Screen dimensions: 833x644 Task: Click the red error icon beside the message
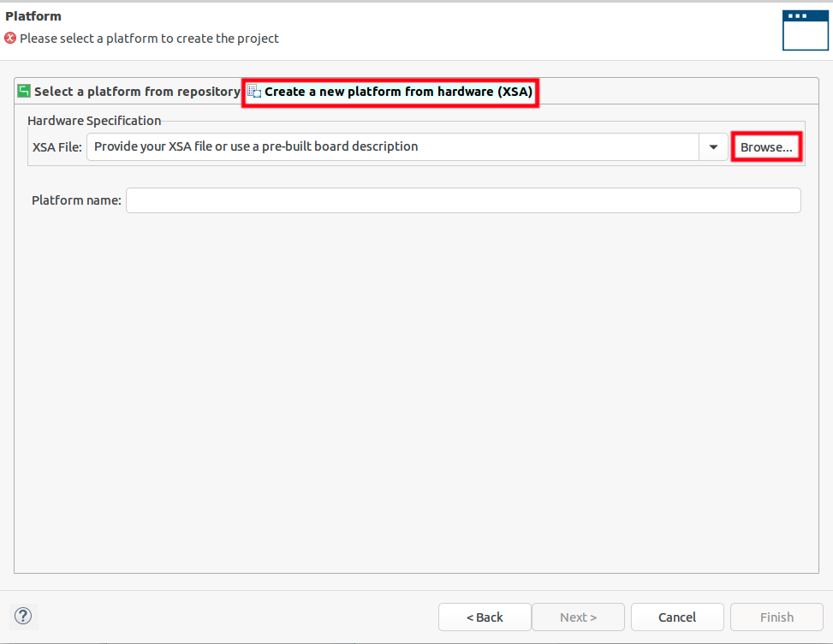point(10,38)
